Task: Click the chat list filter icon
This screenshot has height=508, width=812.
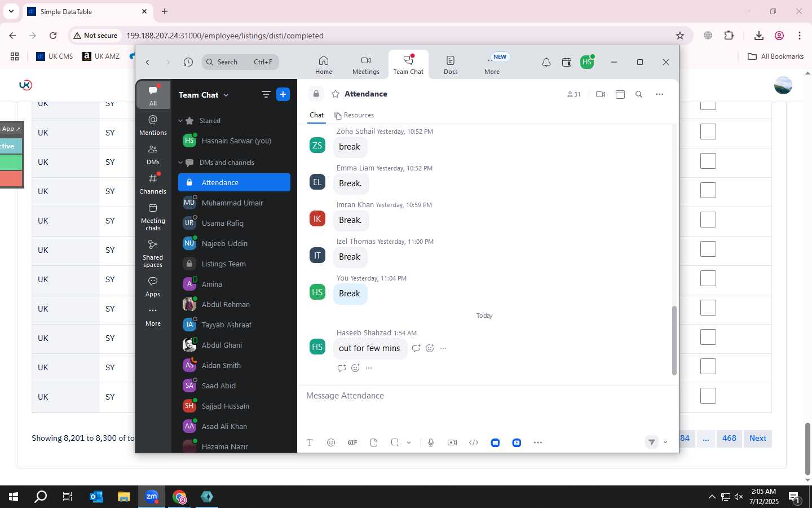Action: [x=266, y=95]
